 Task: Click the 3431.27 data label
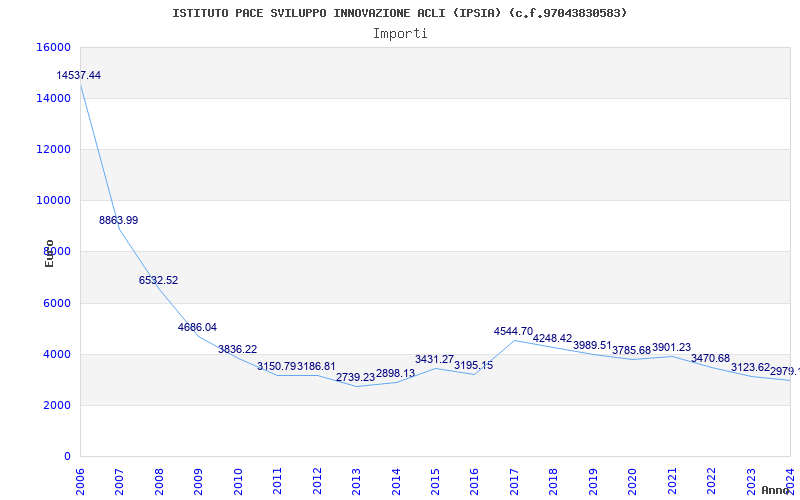pos(434,360)
